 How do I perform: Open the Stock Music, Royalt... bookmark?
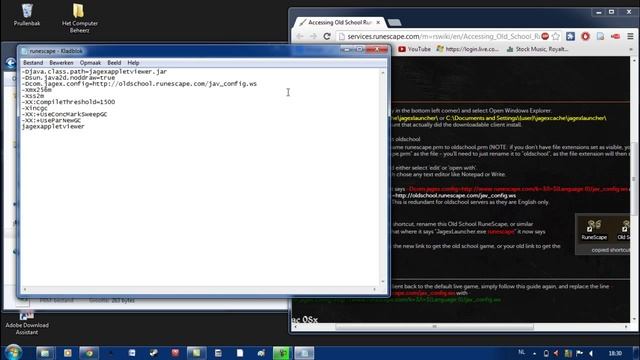(x=537, y=49)
